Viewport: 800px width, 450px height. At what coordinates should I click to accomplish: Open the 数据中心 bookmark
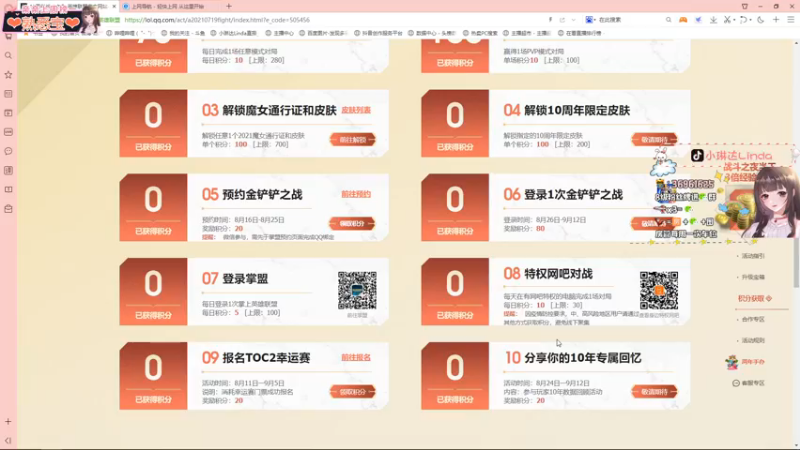click(432, 33)
